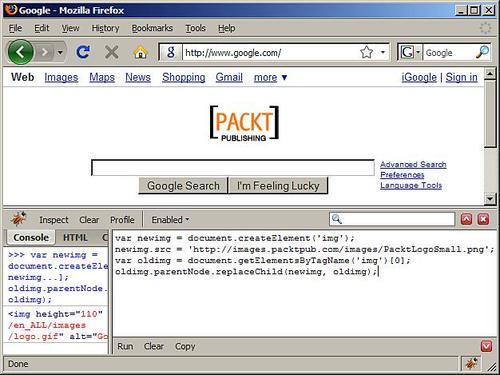Click inside the multi-line command editor
Screen dimensions: 500x375
305,283
